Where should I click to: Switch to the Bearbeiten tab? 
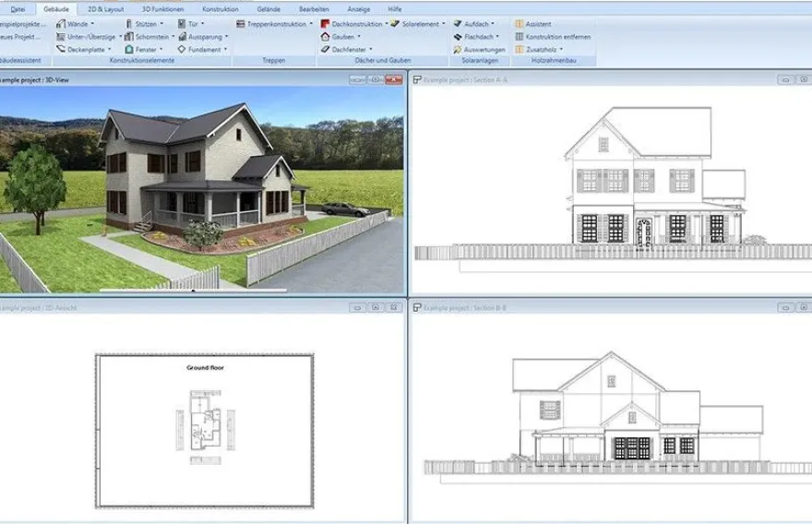pyautogui.click(x=314, y=9)
